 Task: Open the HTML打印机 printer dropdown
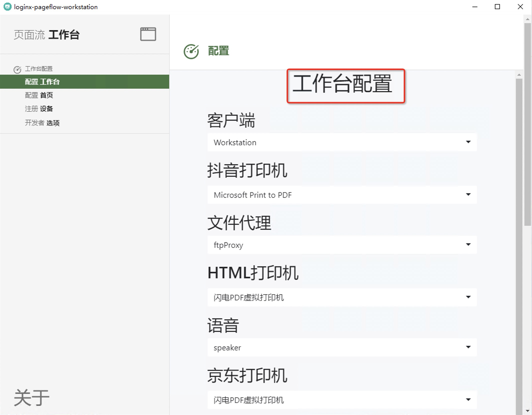coord(342,297)
